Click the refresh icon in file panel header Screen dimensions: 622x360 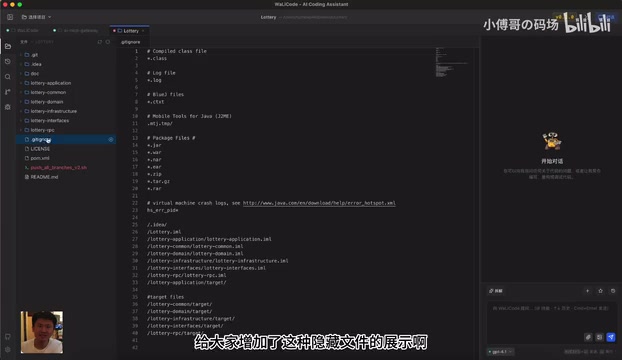point(108,42)
